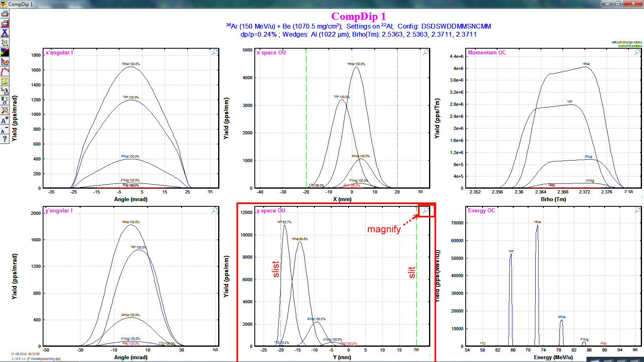Magnify the Momentum OC plot
Image resolution: width=644 pixels, height=362 pixels.
click(638, 52)
